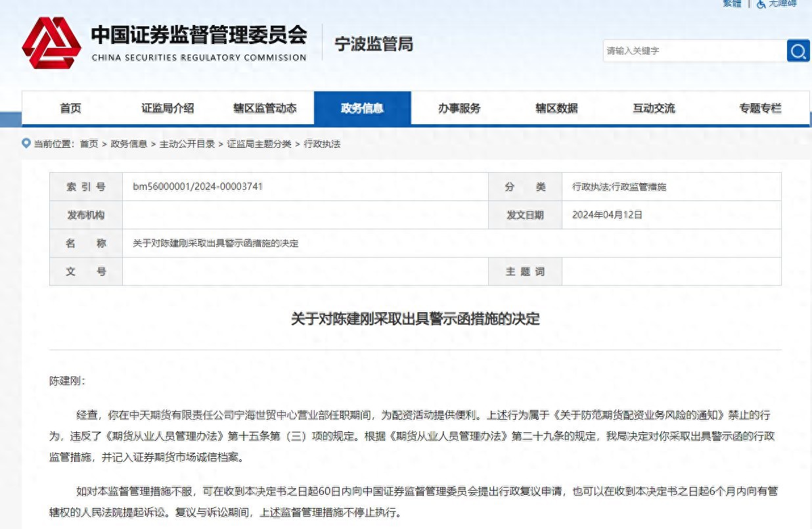Go to the 互动交流 page

654,108
